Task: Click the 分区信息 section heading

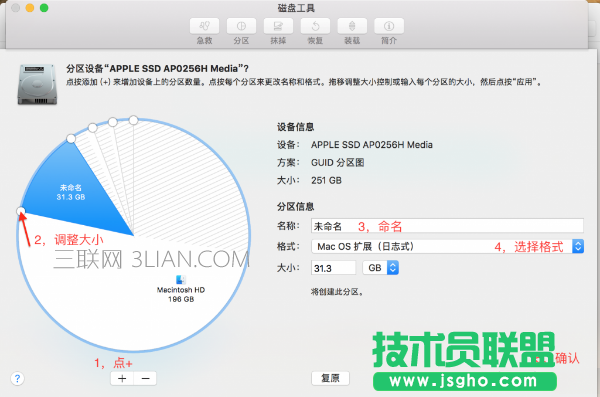Action: point(295,207)
